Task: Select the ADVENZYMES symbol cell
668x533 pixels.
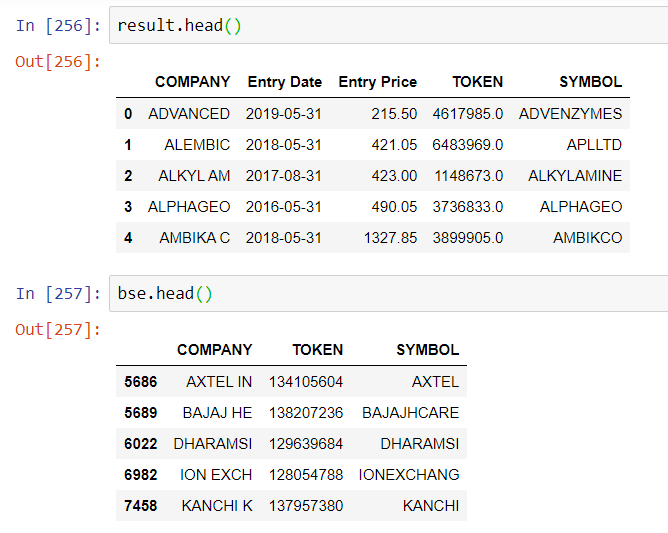Action: [570, 114]
